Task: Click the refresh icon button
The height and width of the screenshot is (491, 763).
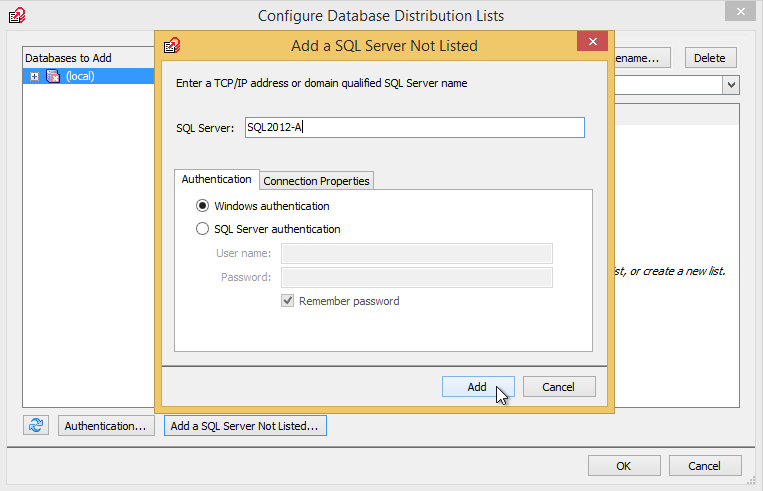Action: tap(36, 425)
